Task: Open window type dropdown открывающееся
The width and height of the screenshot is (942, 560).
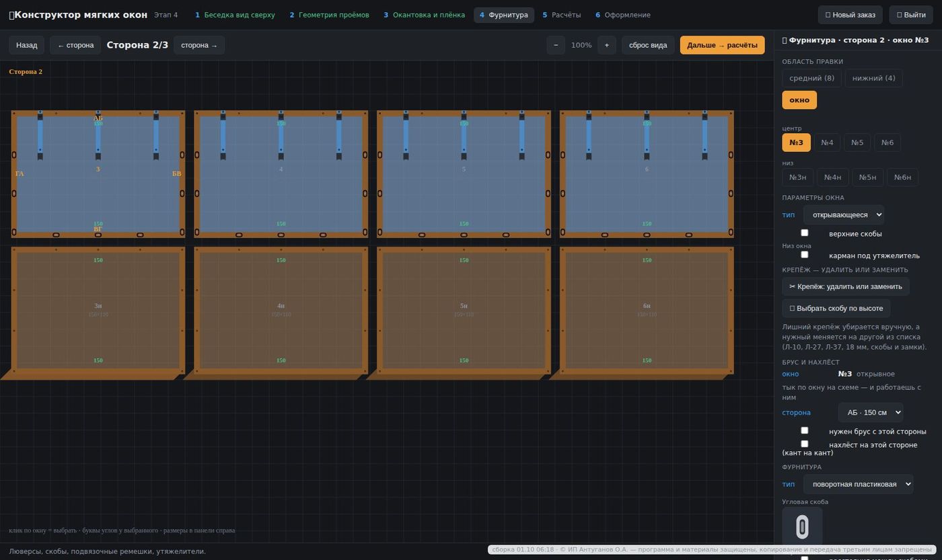Action: click(x=843, y=214)
